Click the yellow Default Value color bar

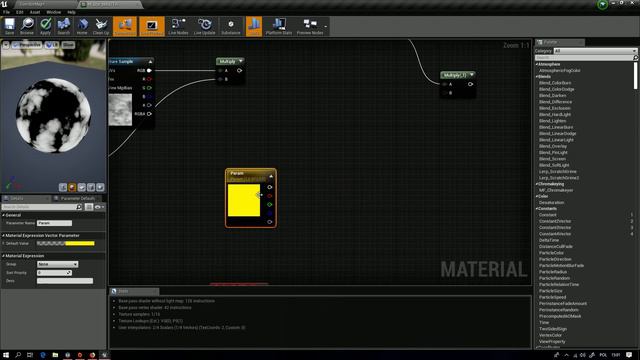coord(80,244)
